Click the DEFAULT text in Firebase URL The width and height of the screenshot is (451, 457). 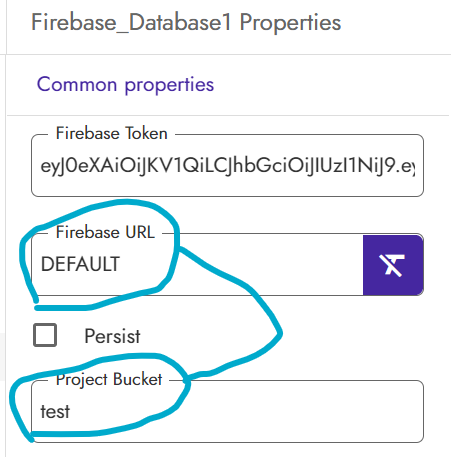click(80, 264)
